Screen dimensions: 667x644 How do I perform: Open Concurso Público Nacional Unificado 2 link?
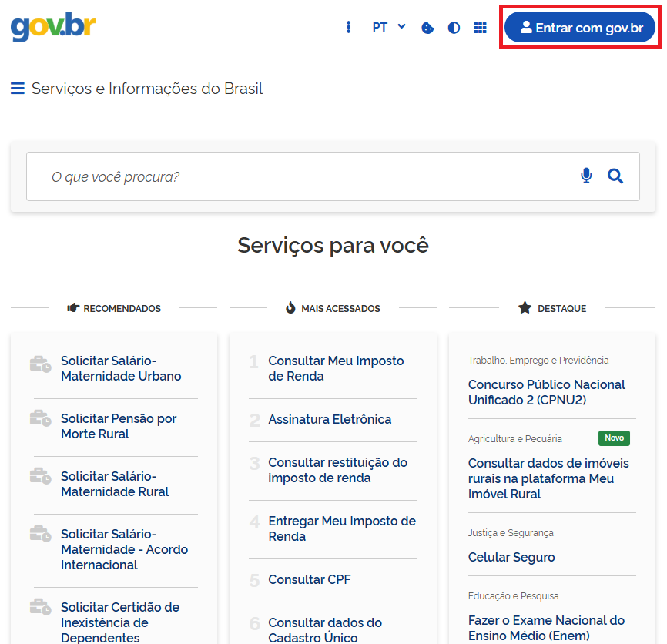click(x=546, y=392)
